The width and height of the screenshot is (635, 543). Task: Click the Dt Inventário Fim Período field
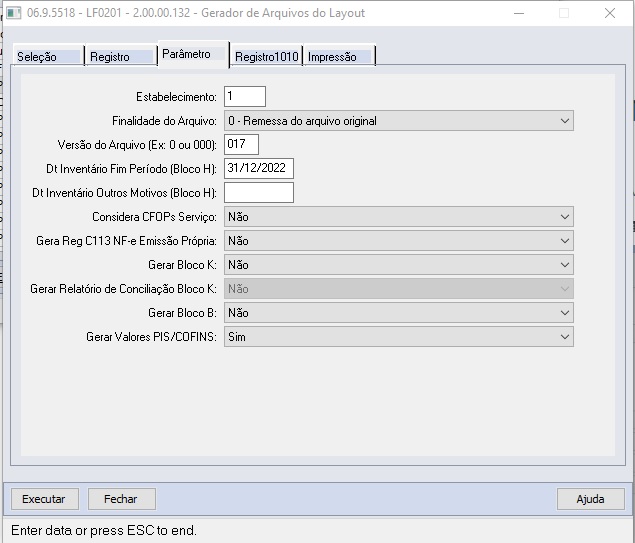point(259,168)
